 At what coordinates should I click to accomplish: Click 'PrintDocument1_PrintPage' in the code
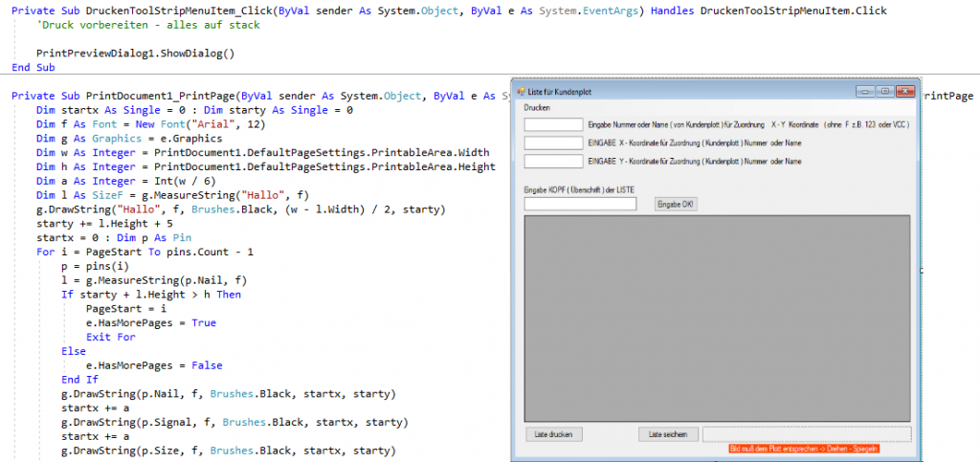coord(160,96)
